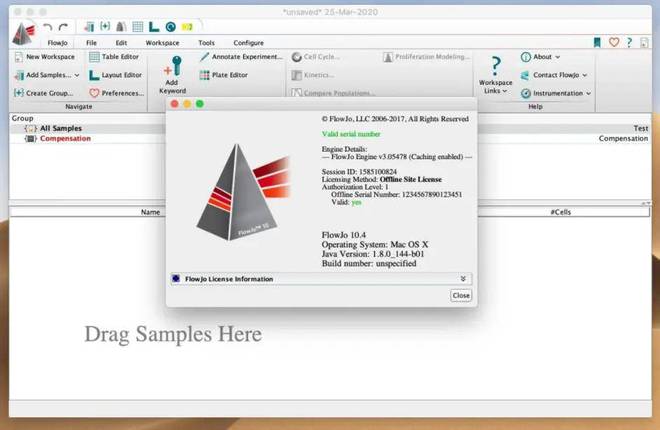Click the Create Group icon

coord(43,93)
